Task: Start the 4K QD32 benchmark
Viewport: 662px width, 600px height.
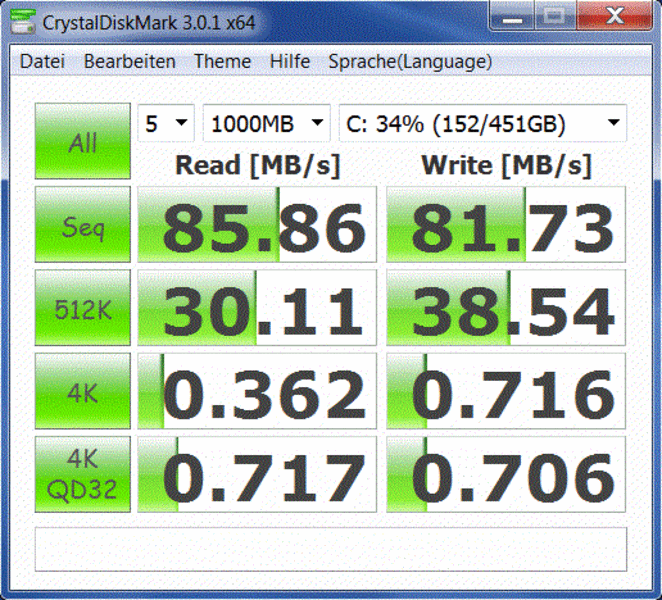Action: coord(83,474)
